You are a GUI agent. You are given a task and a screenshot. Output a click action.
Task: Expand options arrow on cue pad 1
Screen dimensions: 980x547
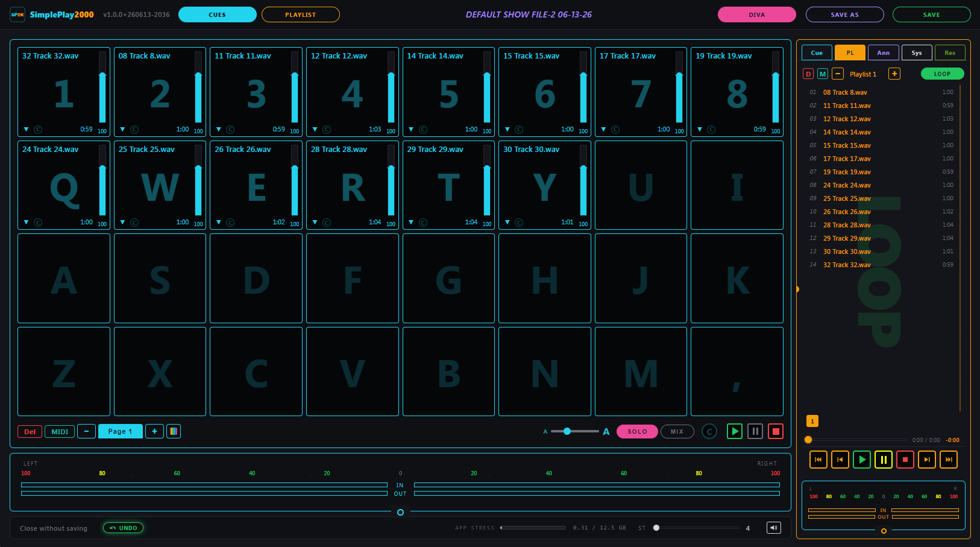[x=26, y=130]
